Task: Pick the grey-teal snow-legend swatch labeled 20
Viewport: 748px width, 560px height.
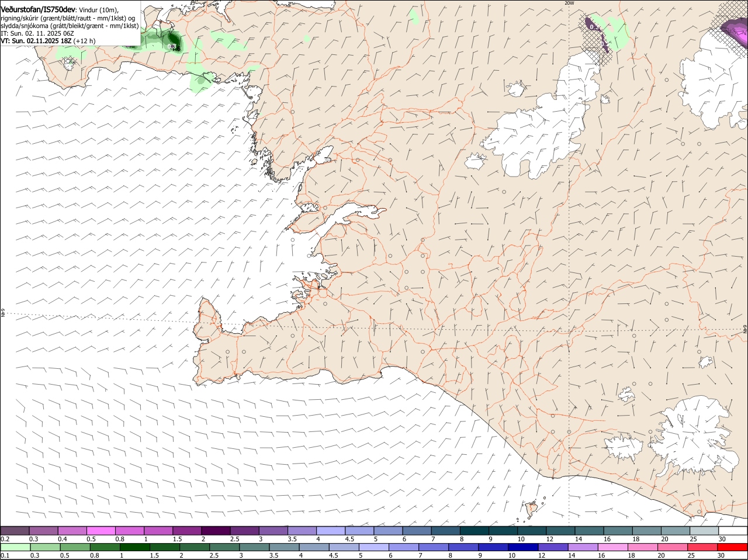Action: coord(675,531)
